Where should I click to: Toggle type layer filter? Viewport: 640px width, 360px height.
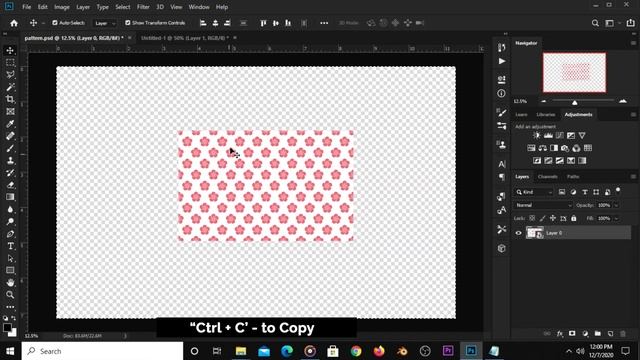[585, 192]
